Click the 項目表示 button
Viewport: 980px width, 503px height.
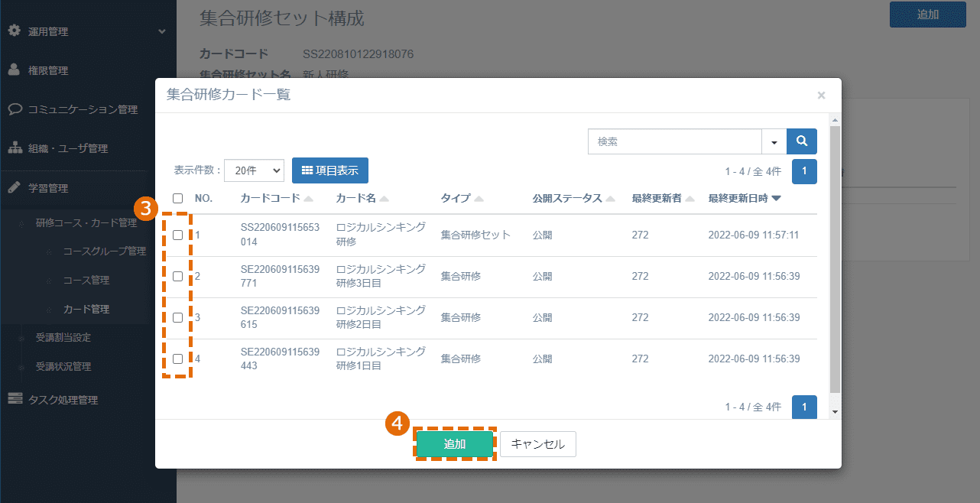point(330,170)
